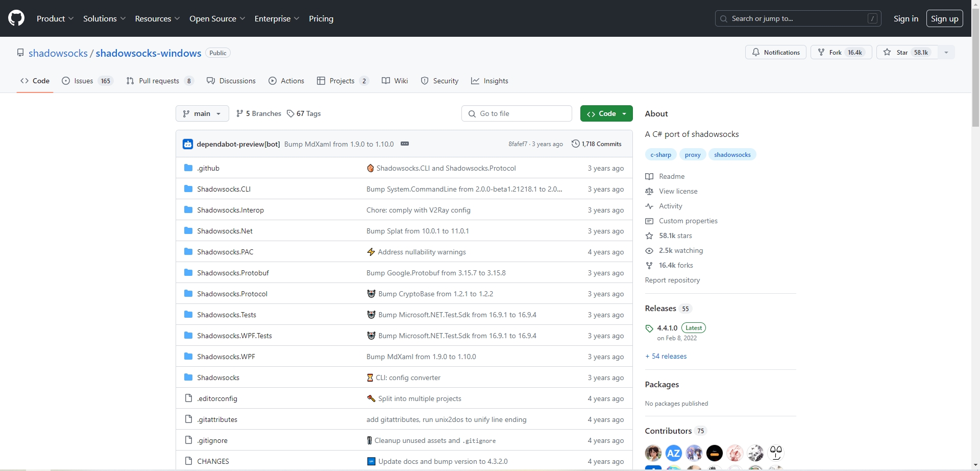The image size is (980, 471).
Task: Open the Shadowsocks.Tests folder
Action: [227, 315]
